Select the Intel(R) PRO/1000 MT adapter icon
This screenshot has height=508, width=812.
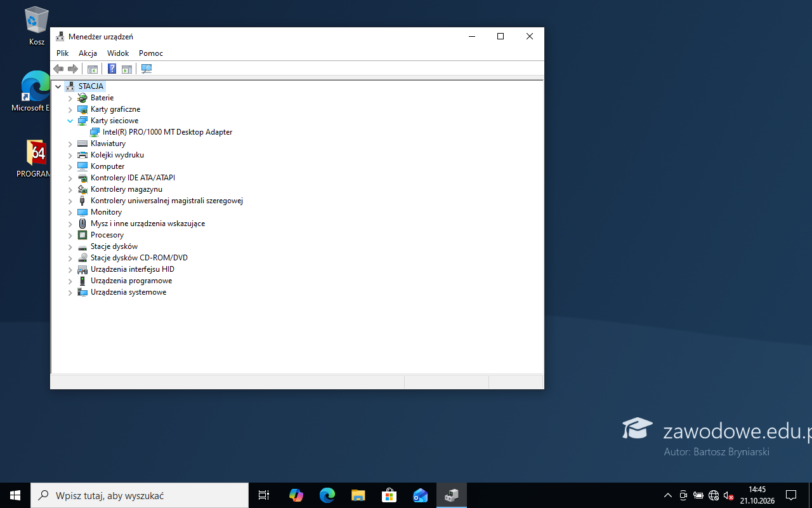[95, 132]
